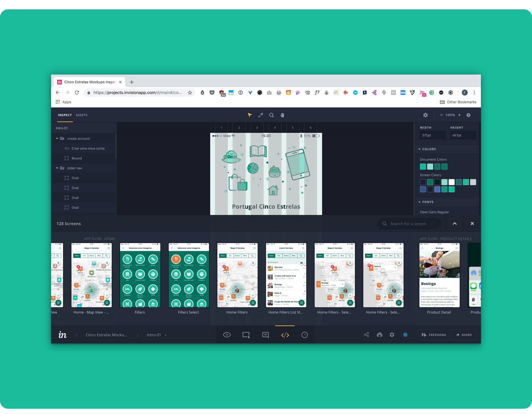Toggle visibility eye icon in bottom bar
Image resolution: width=532 pixels, height=414 pixels.
coord(226,335)
